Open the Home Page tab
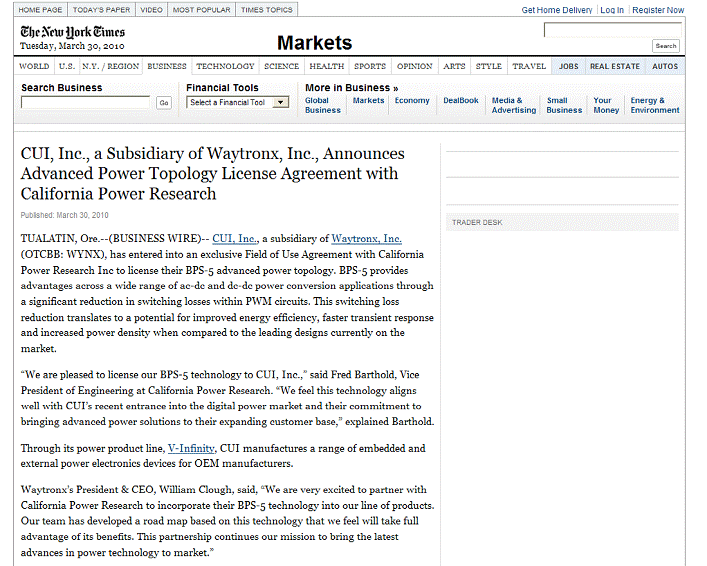Image resolution: width=707 pixels, height=566 pixels. 41,9
